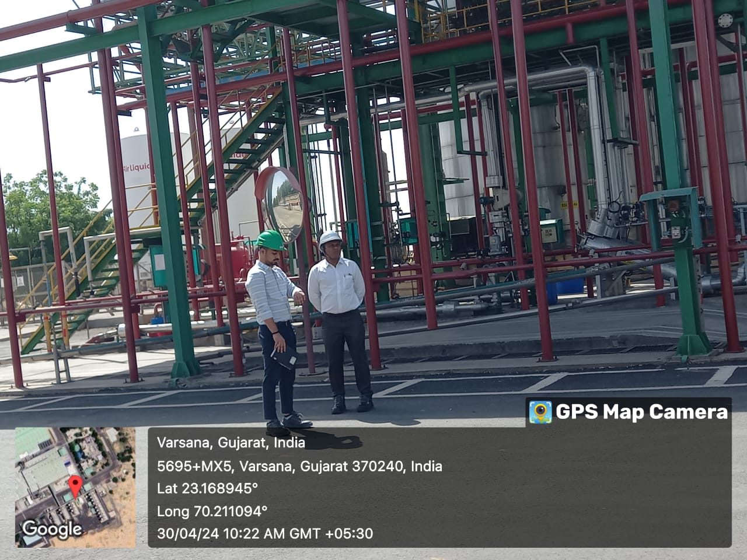This screenshot has height=560, width=747.
Task: Click the Google logo on the map
Action: (51, 528)
